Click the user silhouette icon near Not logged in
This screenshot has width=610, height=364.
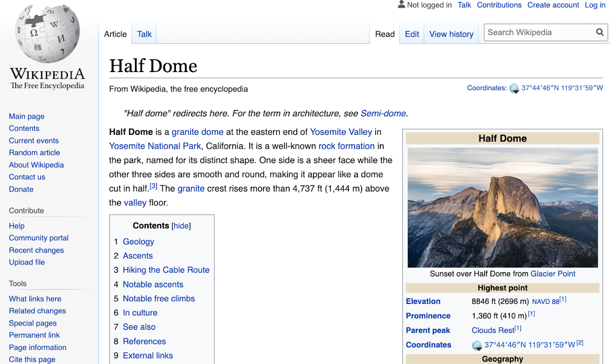point(401,4)
